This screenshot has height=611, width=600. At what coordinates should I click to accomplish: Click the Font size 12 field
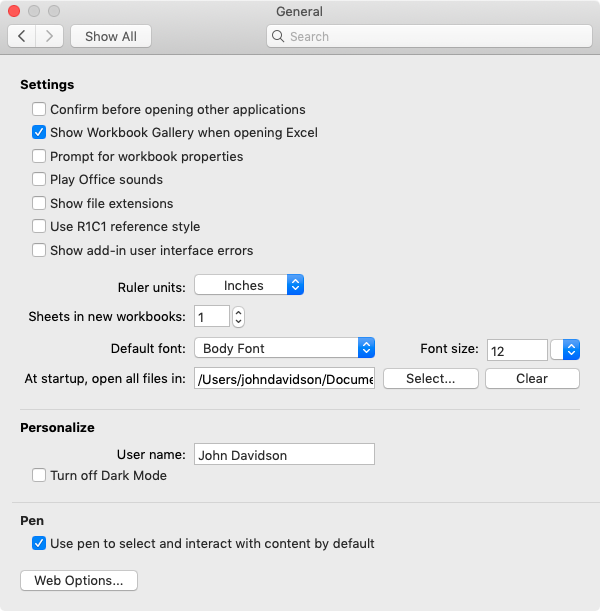(x=517, y=350)
